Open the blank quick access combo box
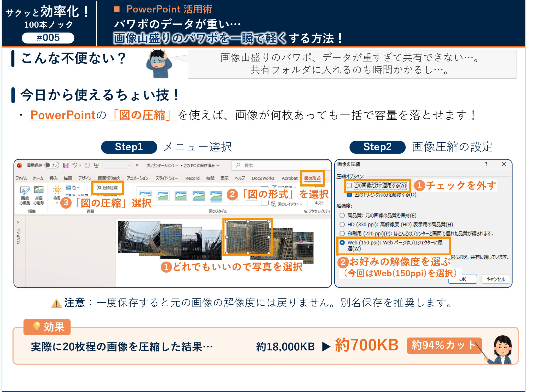Viewport: 552px width, 392px height. pyautogui.click(x=117, y=165)
